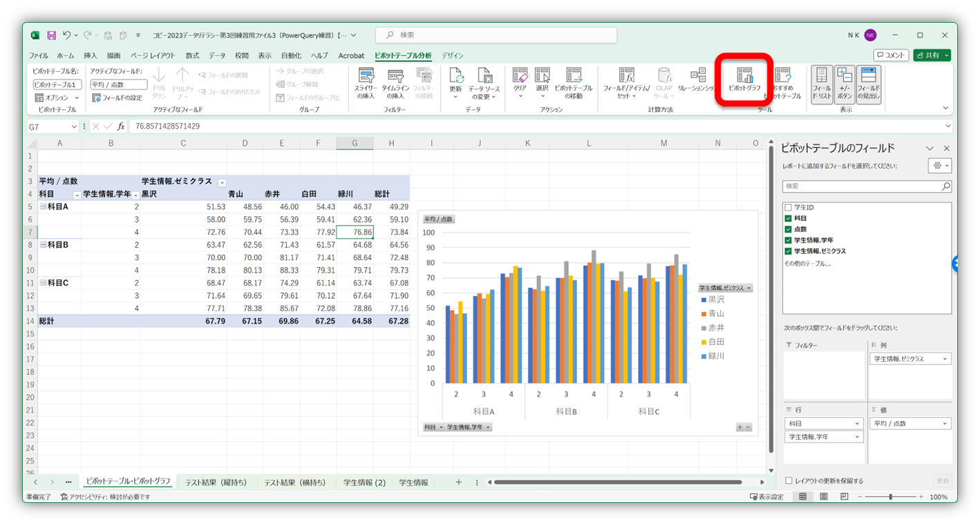Collapse the 科目B row group

click(x=43, y=245)
